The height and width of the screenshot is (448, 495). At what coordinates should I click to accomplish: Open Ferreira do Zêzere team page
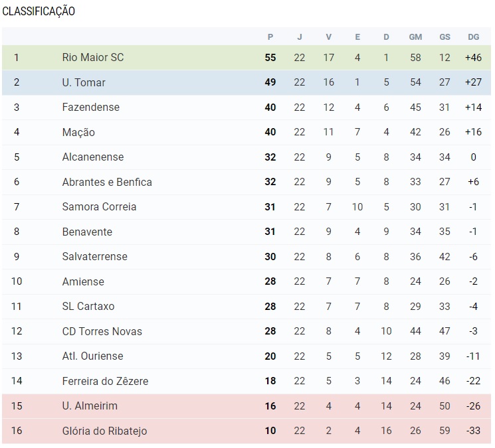pyautogui.click(x=105, y=382)
